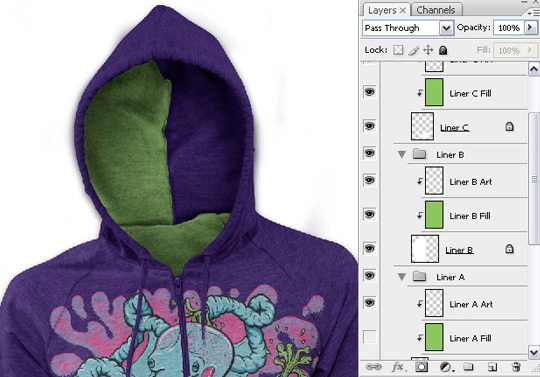Select the Liner B Fill green thumbnail
This screenshot has width=540, height=377.
(434, 215)
